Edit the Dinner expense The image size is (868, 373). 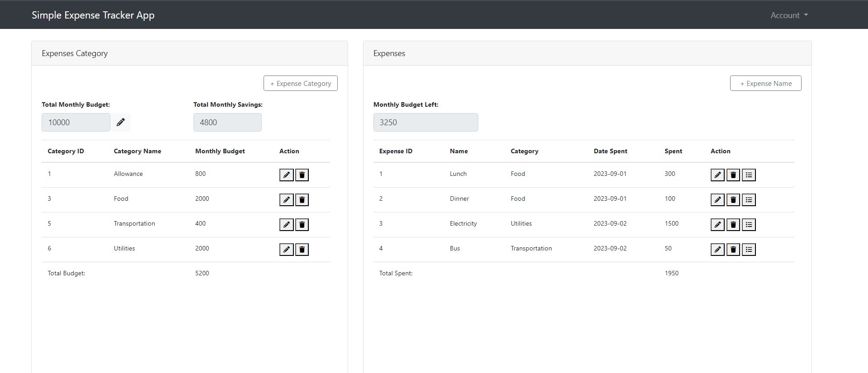[717, 200]
